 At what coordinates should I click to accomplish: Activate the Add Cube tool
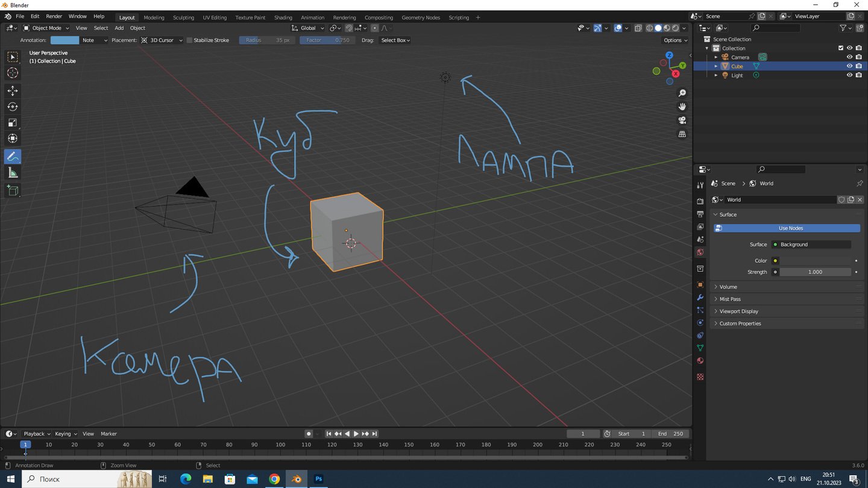click(x=13, y=190)
